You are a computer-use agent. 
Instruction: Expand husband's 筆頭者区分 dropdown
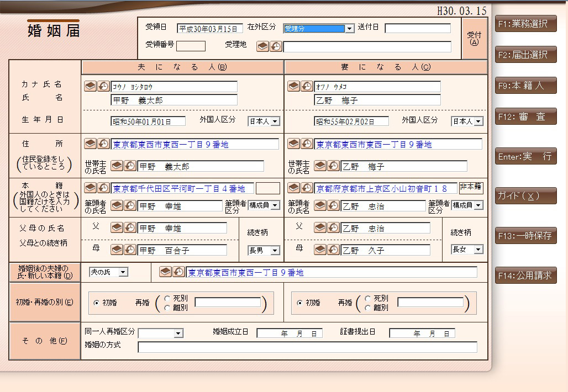pos(275,205)
